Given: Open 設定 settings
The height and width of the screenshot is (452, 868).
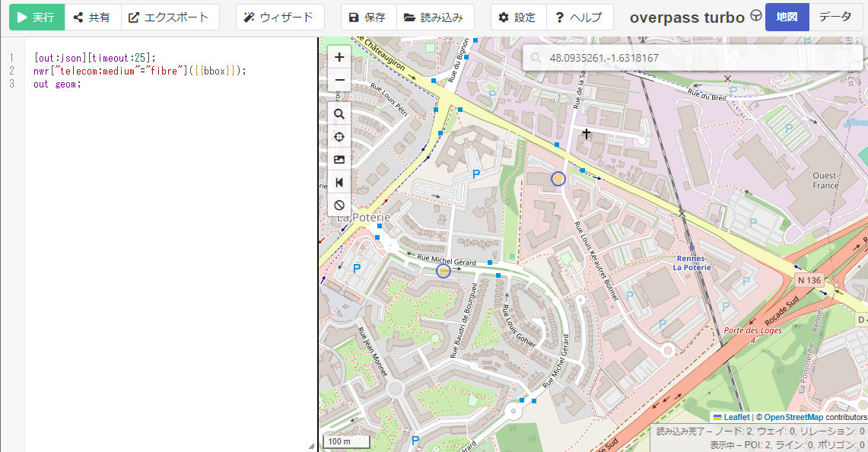Looking at the screenshot, I should 518,18.
